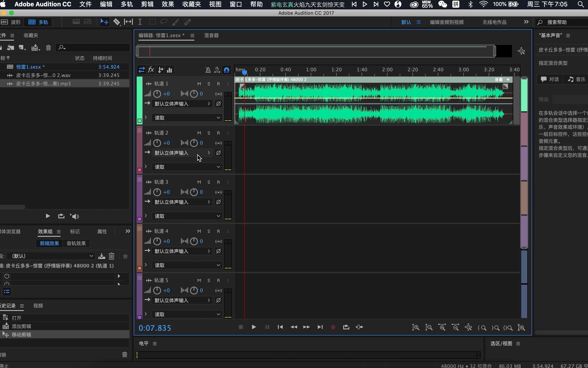Adjust 轨道 2 pan knob
The width and height of the screenshot is (588, 368).
[x=194, y=143]
